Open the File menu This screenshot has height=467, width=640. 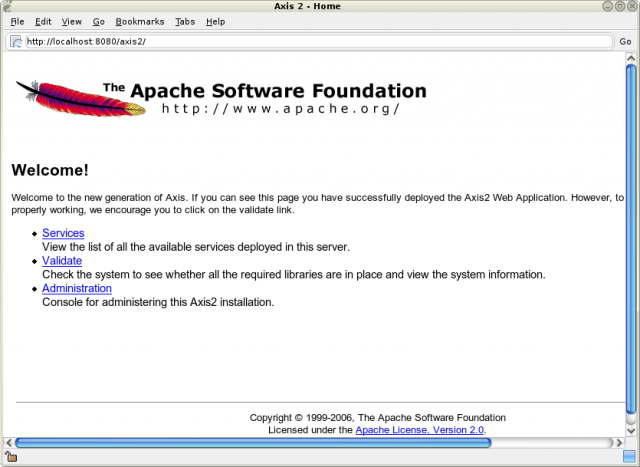click(17, 22)
